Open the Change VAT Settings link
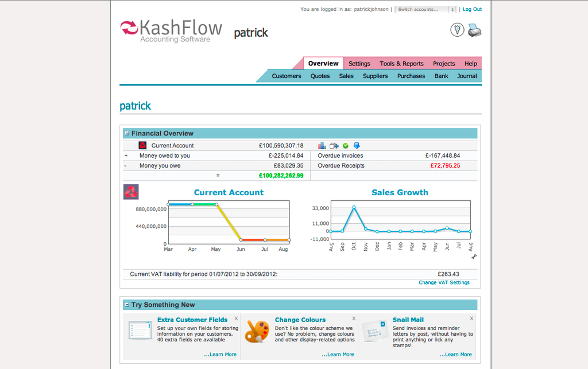Viewport: 588px width, 369px height. pos(444,282)
